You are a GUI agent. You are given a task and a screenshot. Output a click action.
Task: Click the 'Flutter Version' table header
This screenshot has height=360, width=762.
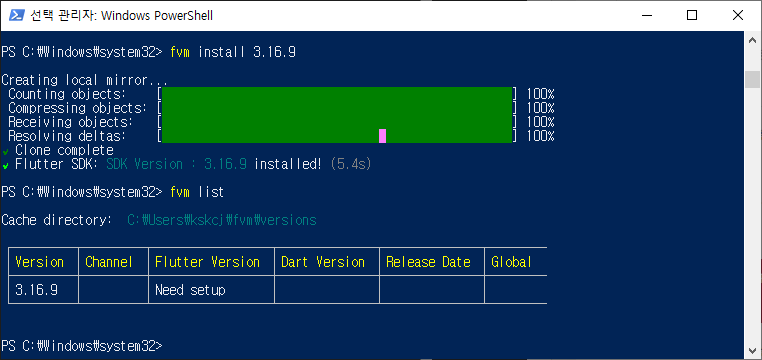click(208, 262)
